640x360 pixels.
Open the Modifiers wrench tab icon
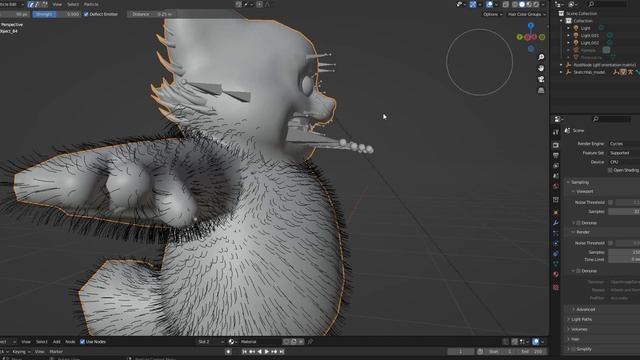pyautogui.click(x=556, y=223)
